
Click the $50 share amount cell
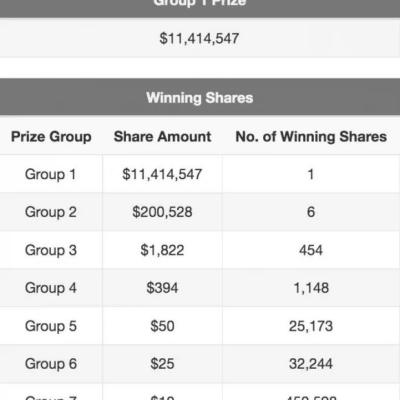(162, 326)
